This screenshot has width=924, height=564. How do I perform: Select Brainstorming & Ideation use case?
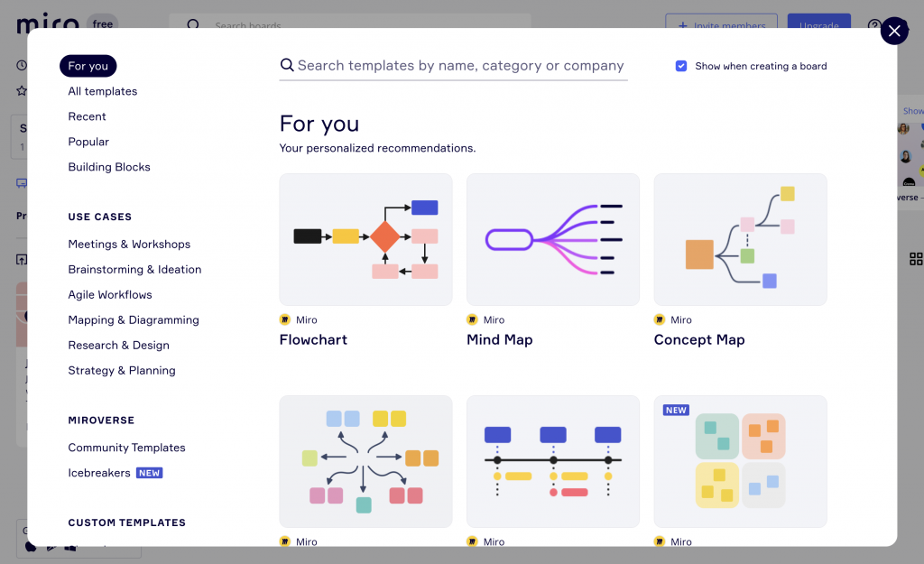[x=134, y=269]
